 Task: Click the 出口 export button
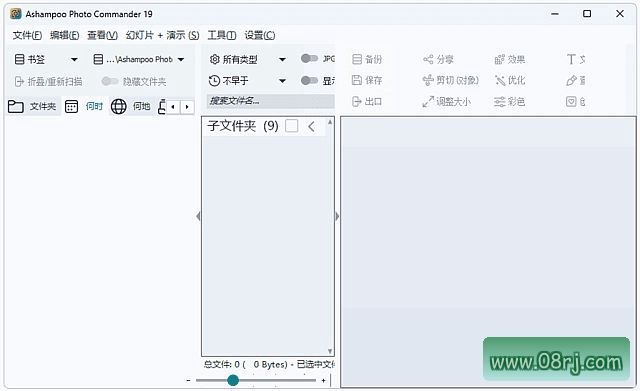(367, 101)
